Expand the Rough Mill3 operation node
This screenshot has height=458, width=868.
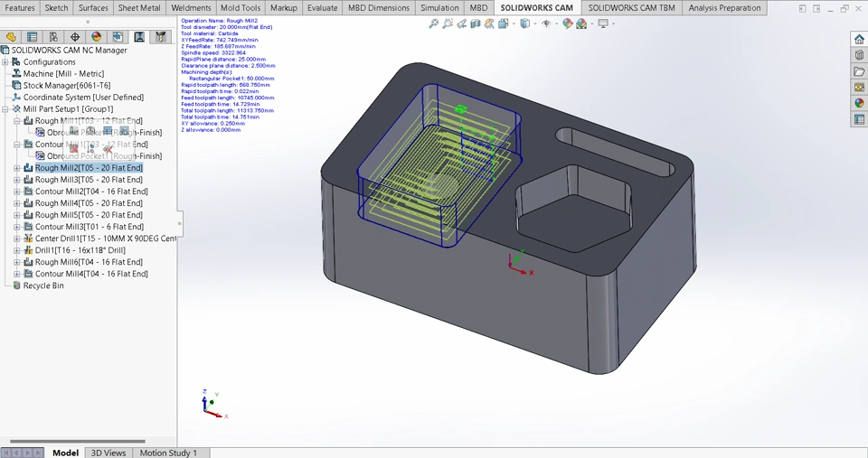click(17, 180)
